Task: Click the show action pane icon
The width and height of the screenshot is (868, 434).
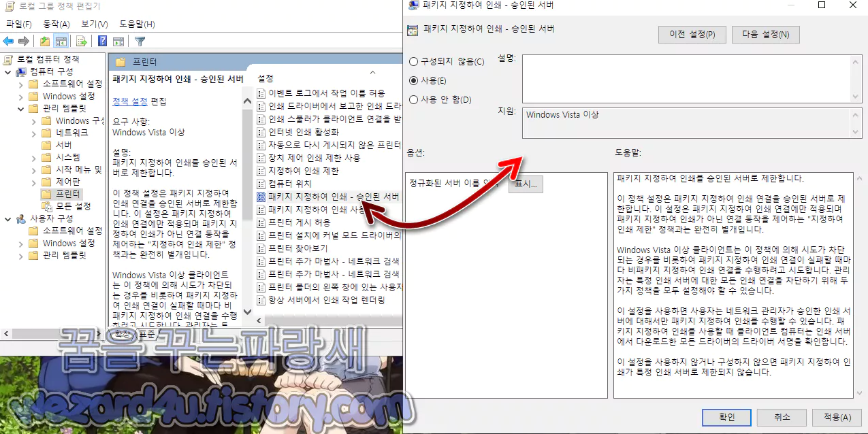Action: pyautogui.click(x=119, y=41)
